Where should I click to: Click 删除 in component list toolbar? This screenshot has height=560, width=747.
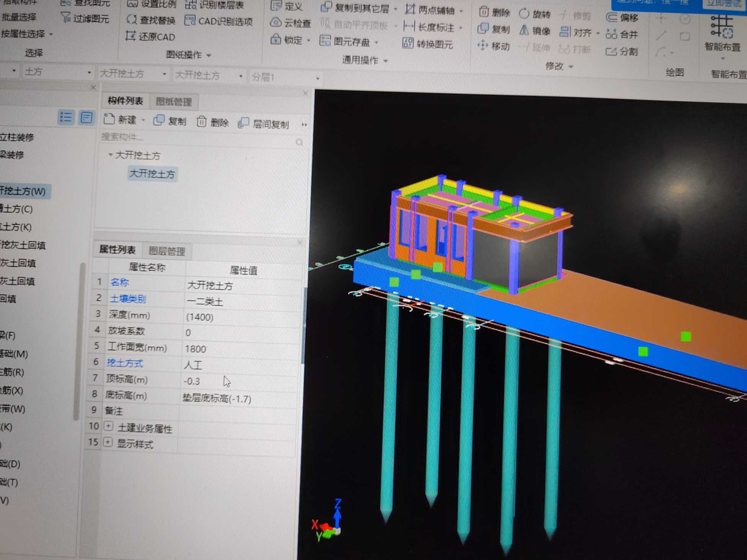pyautogui.click(x=213, y=122)
